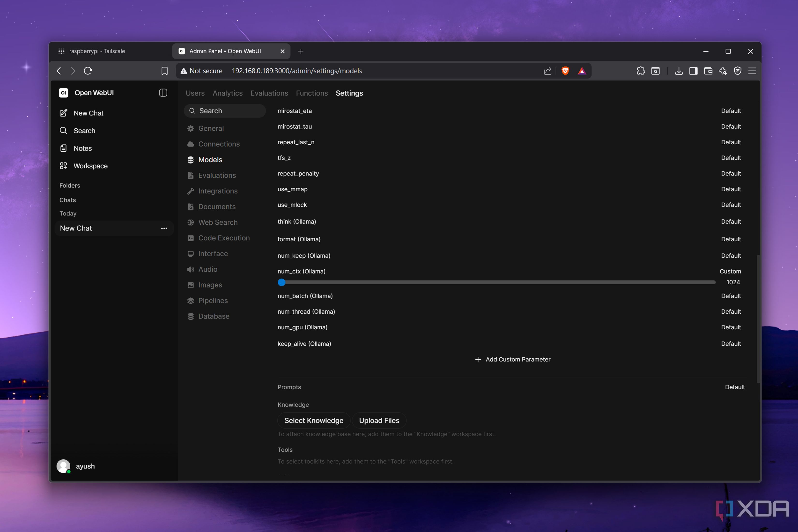Screen dimensions: 798x532
Task: Click the settings Search field
Action: pos(225,111)
